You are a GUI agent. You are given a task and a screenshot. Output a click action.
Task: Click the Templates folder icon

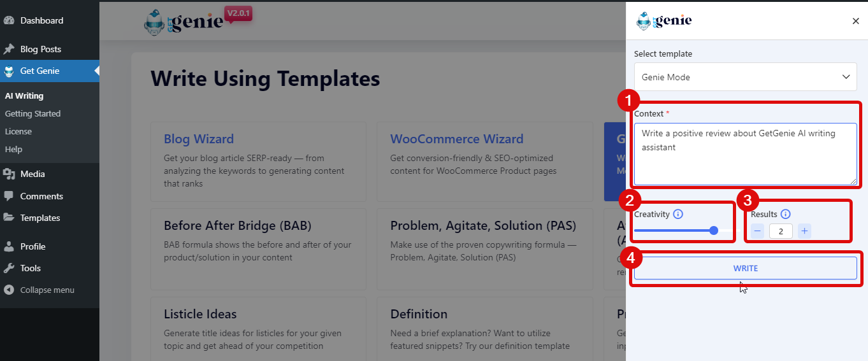pyautogui.click(x=9, y=218)
